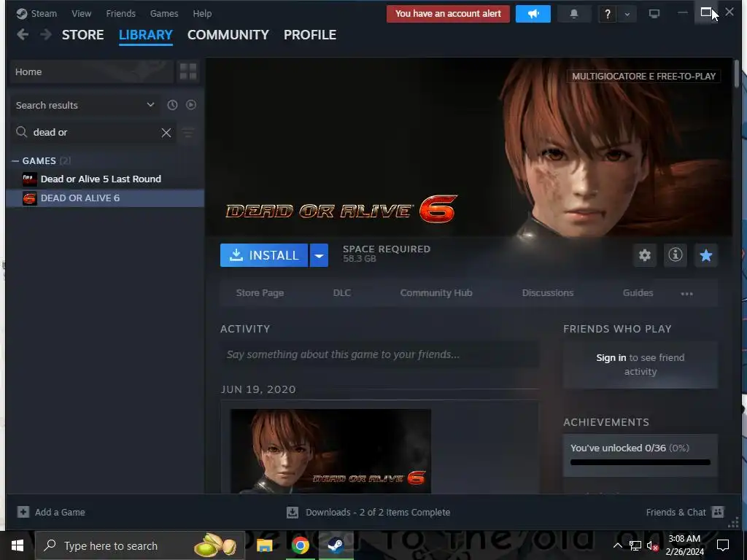Click the activity comment input box
The width and height of the screenshot is (747, 560).
point(379,354)
